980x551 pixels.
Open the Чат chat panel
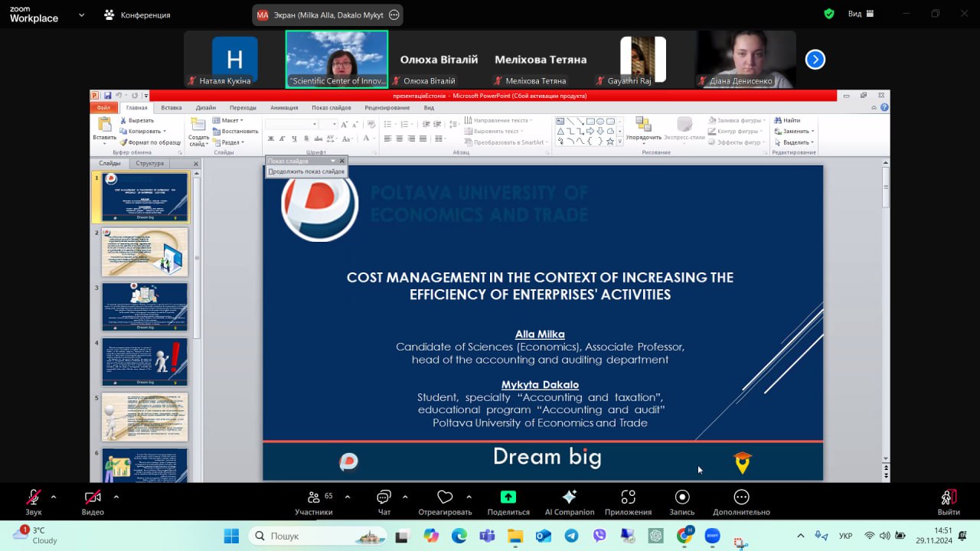coord(384,497)
